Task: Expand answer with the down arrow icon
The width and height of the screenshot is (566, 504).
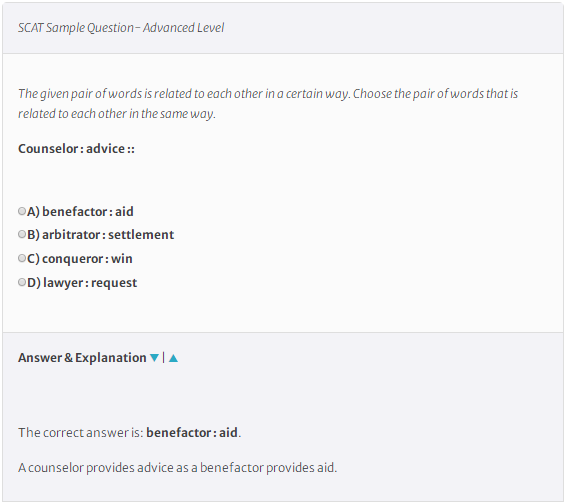Action: pos(154,358)
